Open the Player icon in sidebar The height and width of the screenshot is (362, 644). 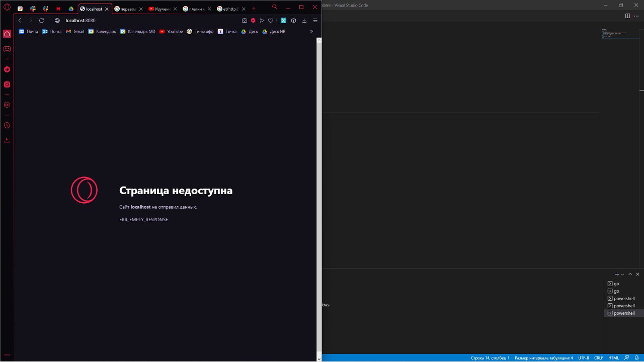coord(7,105)
